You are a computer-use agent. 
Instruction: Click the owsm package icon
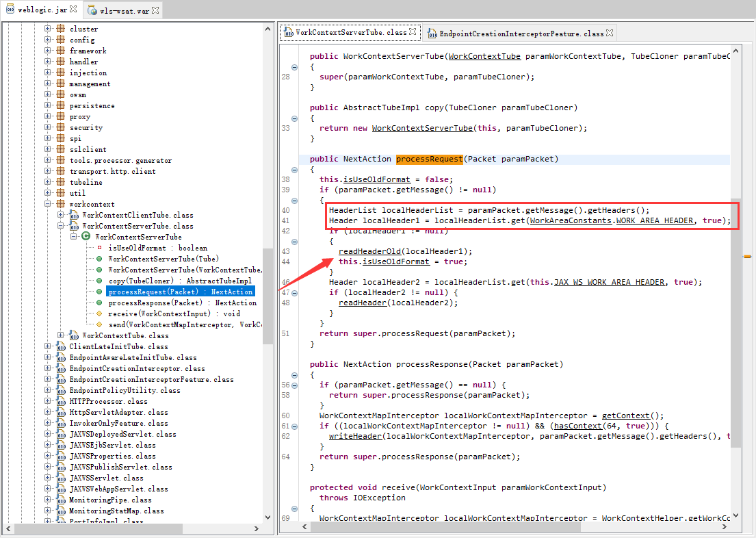click(61, 94)
